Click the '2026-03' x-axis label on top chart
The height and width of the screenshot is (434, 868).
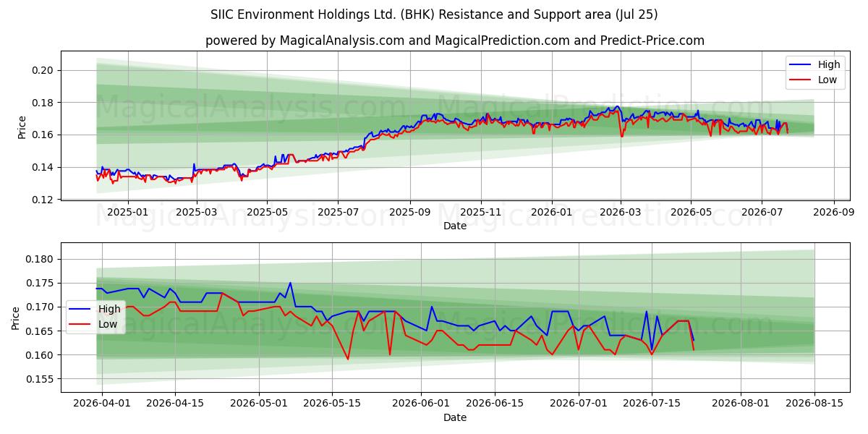point(620,213)
